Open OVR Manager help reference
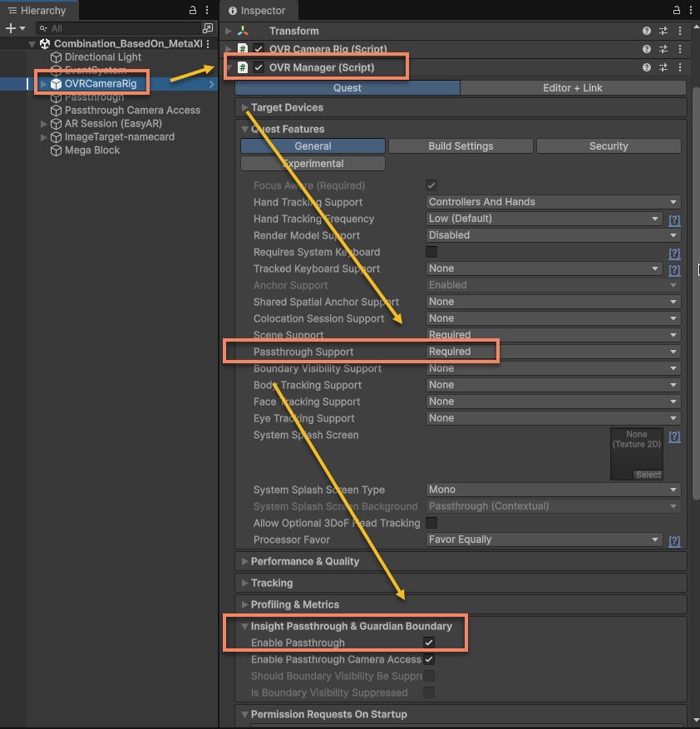Viewport: 700px width, 729px height. click(x=647, y=67)
